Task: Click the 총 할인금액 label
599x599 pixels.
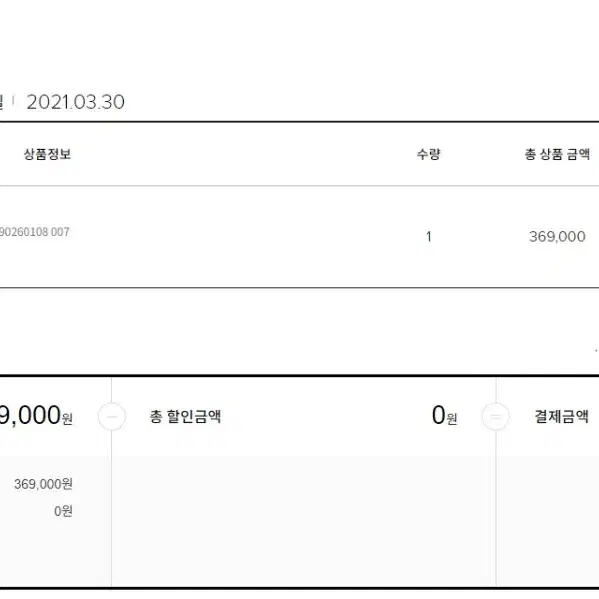Action: click(185, 416)
